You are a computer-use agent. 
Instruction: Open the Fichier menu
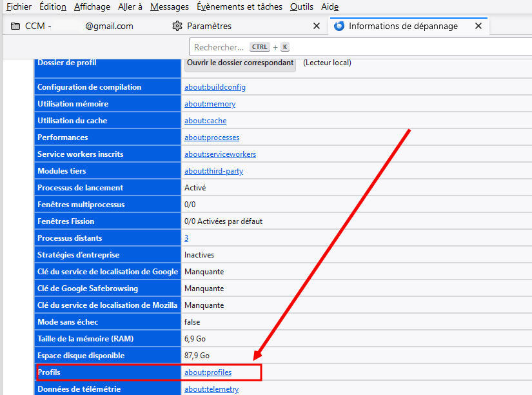tap(19, 7)
